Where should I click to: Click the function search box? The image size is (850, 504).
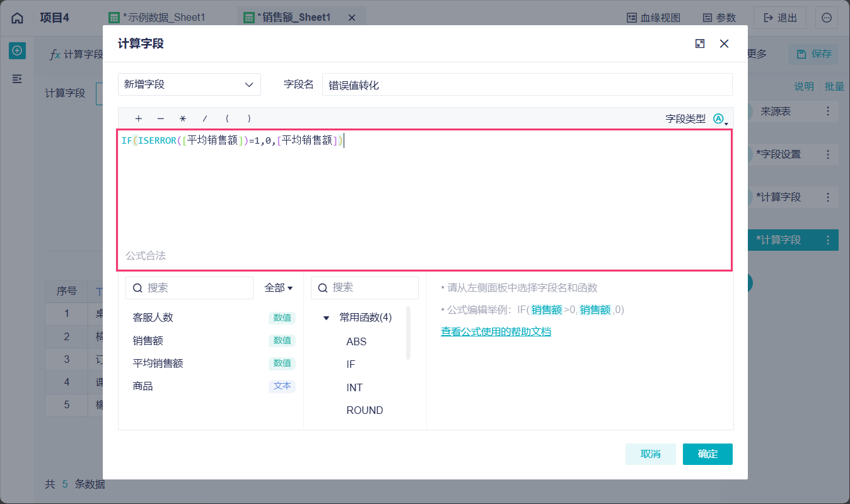click(364, 288)
